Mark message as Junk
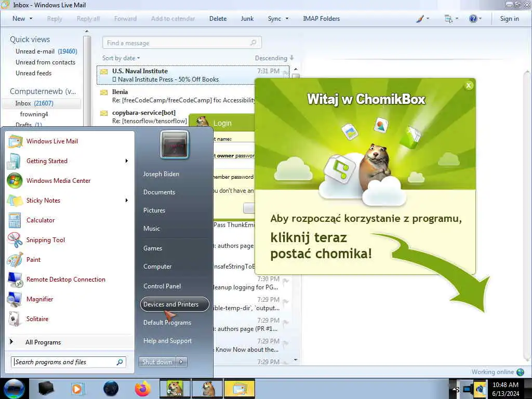 pyautogui.click(x=247, y=19)
